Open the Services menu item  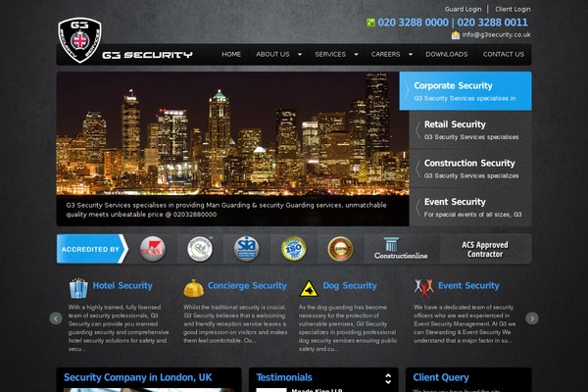pos(330,55)
